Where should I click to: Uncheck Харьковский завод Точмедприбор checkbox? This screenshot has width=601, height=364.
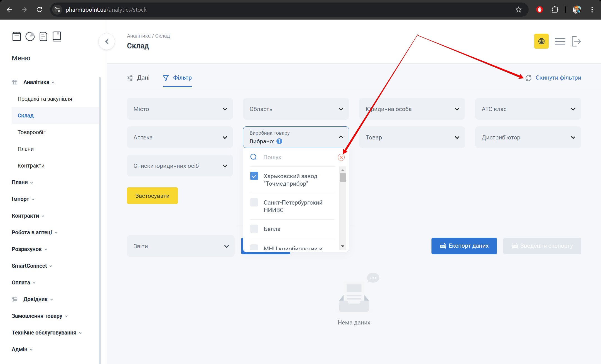tap(254, 176)
